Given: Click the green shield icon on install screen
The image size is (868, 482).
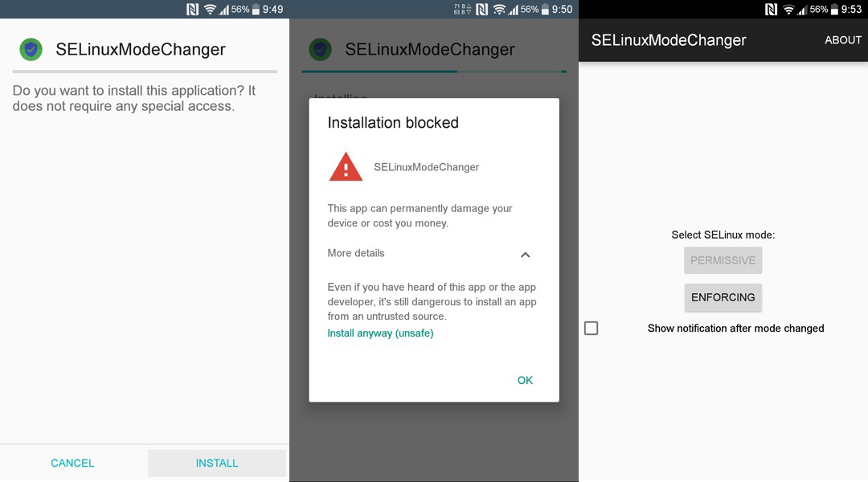Looking at the screenshot, I should [31, 49].
